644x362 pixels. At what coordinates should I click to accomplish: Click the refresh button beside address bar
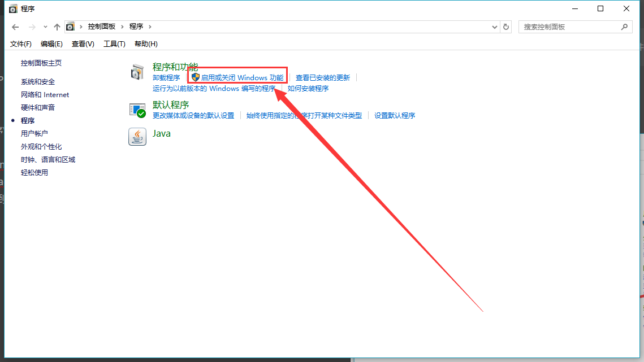(x=506, y=27)
